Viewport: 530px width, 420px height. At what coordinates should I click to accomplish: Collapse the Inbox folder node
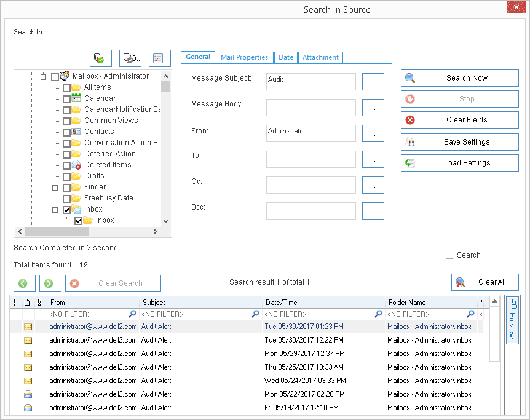(x=55, y=210)
